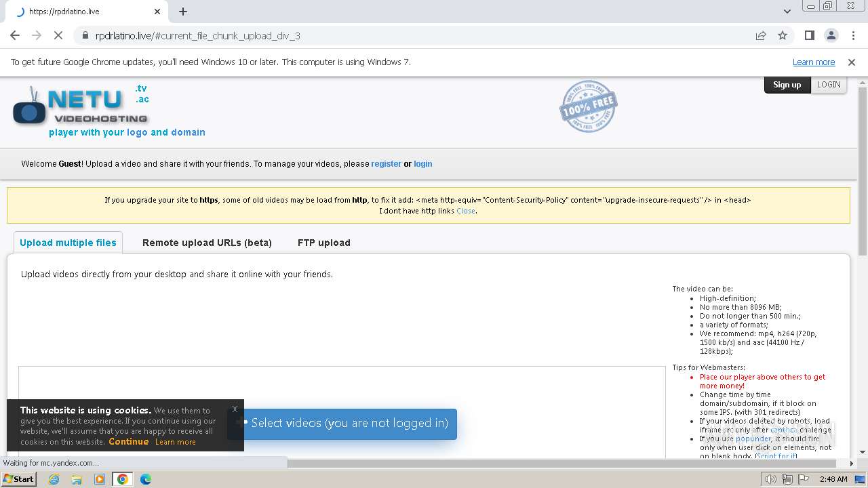
Task: Click the horizontal scrollbar right arrow
Action: pos(852,464)
